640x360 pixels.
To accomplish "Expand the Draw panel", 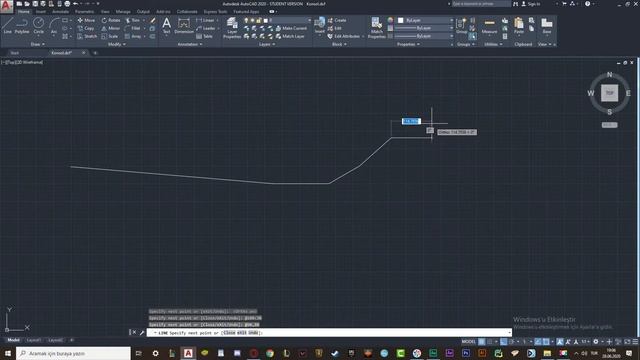I will [38, 44].
